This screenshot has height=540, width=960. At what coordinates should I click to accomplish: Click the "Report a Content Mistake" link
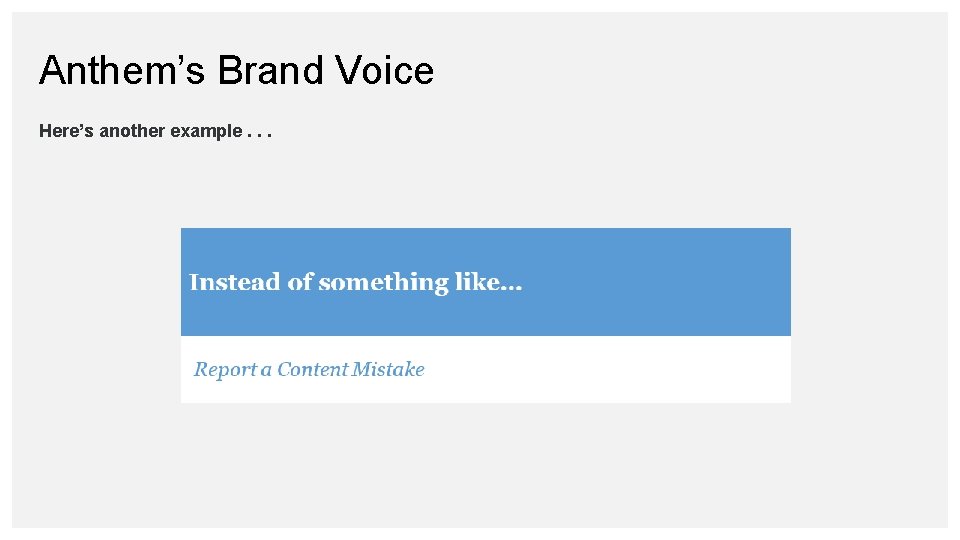(x=309, y=370)
